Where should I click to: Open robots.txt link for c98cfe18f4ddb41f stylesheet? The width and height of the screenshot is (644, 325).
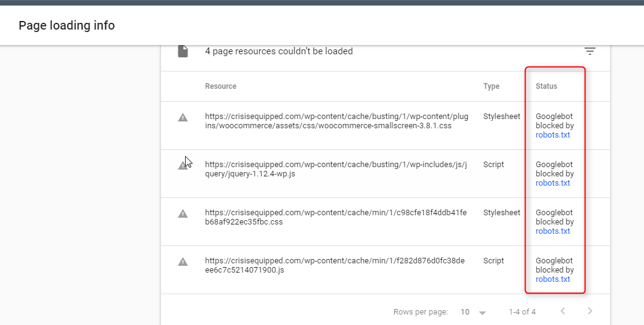553,231
